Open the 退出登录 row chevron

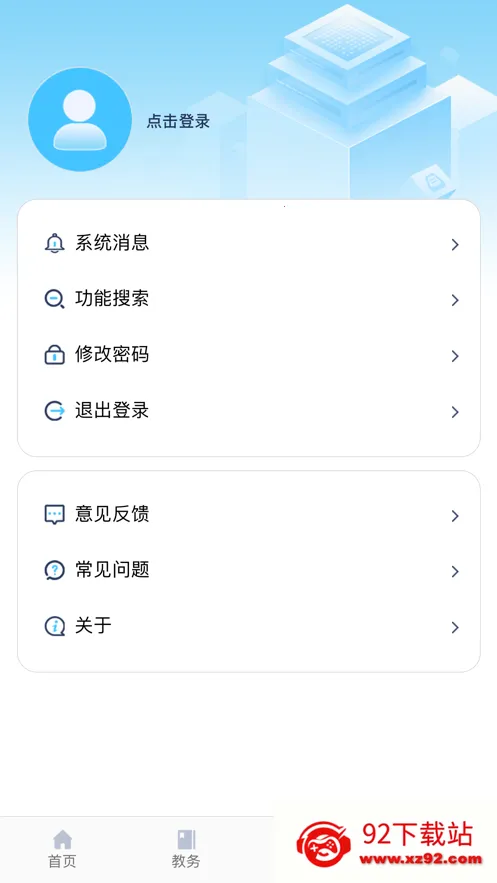pyautogui.click(x=455, y=412)
